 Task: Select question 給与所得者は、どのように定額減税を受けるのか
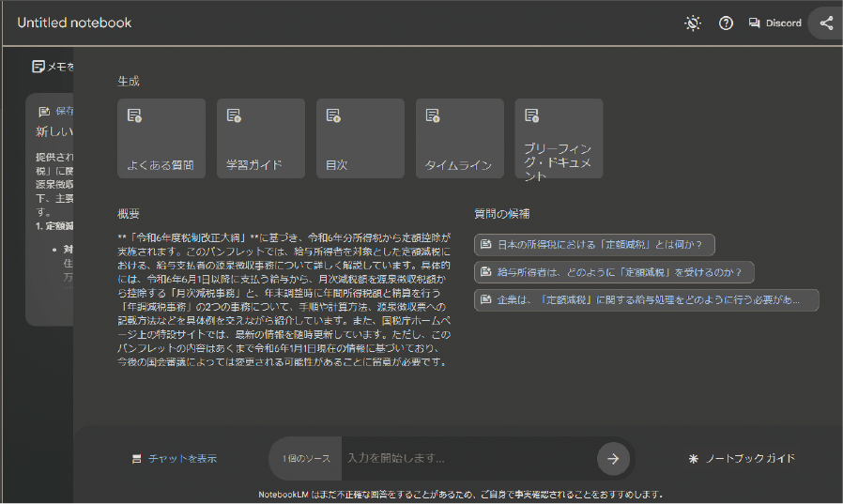click(x=614, y=272)
